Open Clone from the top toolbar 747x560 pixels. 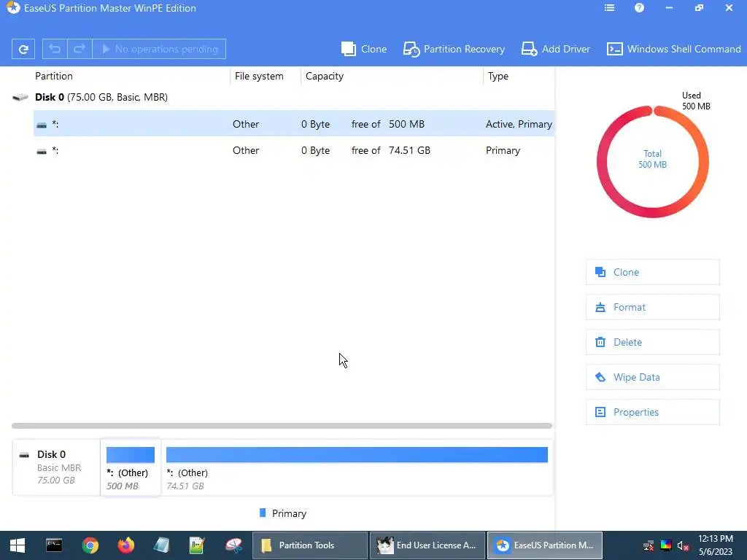click(x=364, y=49)
